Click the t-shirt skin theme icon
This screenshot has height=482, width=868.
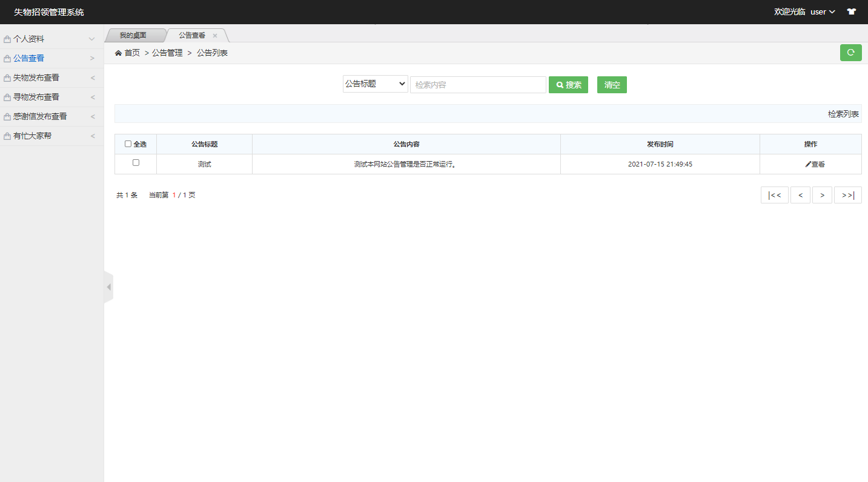coord(851,12)
